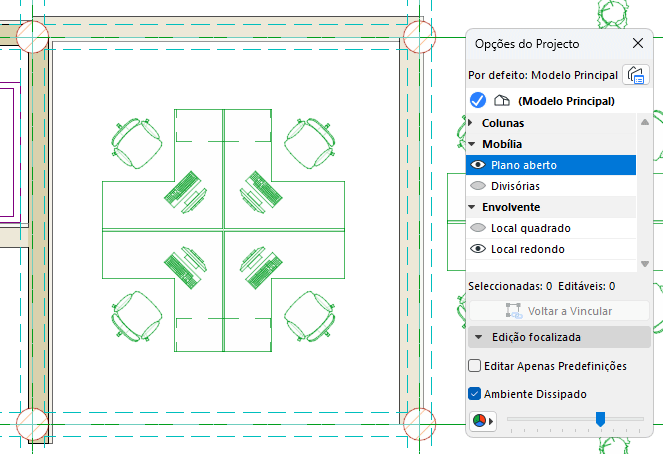
Task: Collapse the Edição focalizada section
Action: coord(478,337)
